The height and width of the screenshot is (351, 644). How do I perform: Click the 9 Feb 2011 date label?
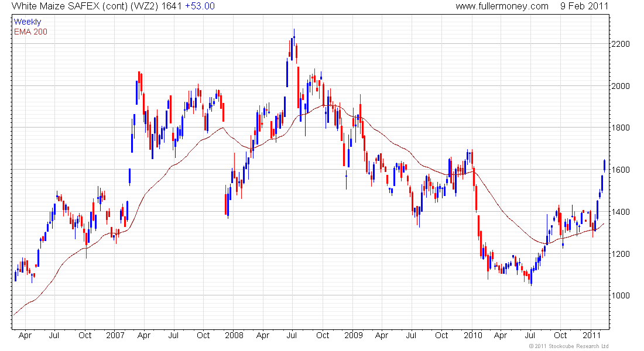pos(584,6)
